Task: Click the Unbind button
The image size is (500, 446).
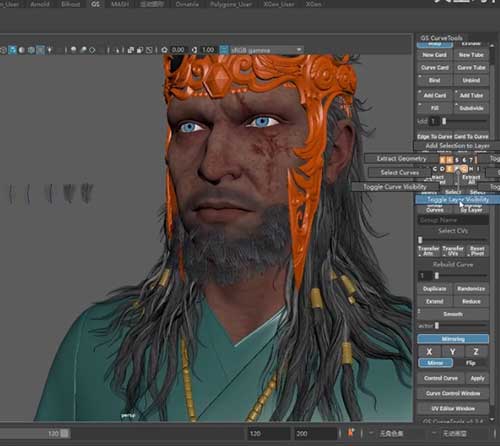Action: [471, 80]
